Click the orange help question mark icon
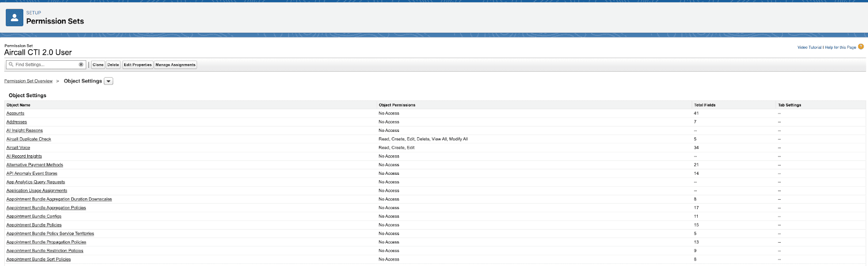 (x=861, y=47)
